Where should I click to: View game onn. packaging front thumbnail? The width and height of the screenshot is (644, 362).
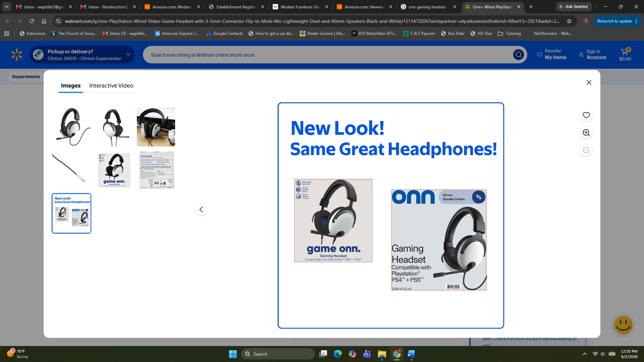tap(114, 170)
